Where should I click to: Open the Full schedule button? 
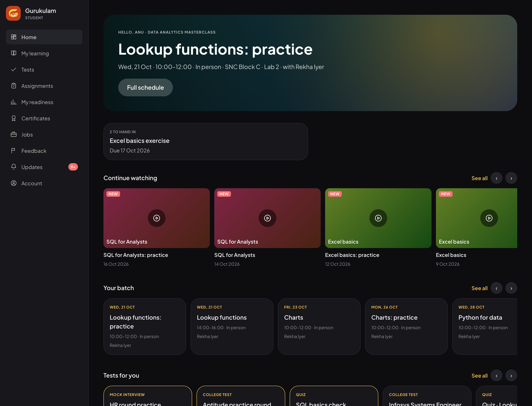146,87
